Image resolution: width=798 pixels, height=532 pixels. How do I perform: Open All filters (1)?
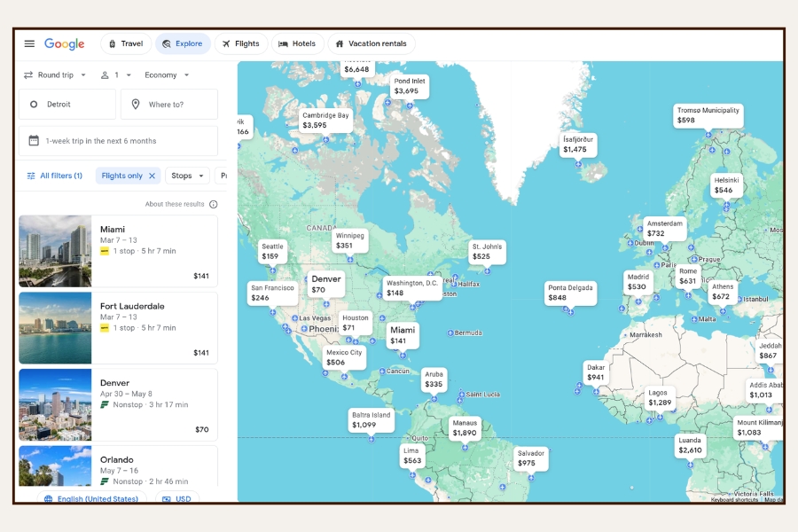tap(54, 176)
